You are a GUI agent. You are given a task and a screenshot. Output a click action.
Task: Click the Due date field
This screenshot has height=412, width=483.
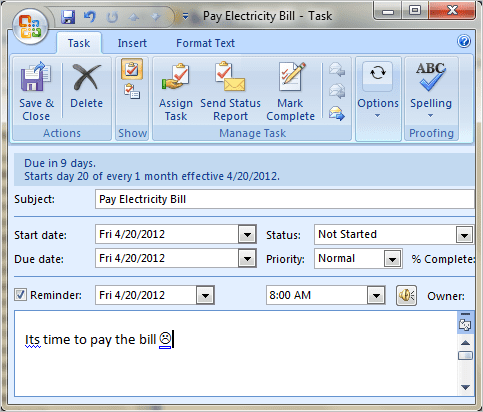pyautogui.click(x=167, y=258)
